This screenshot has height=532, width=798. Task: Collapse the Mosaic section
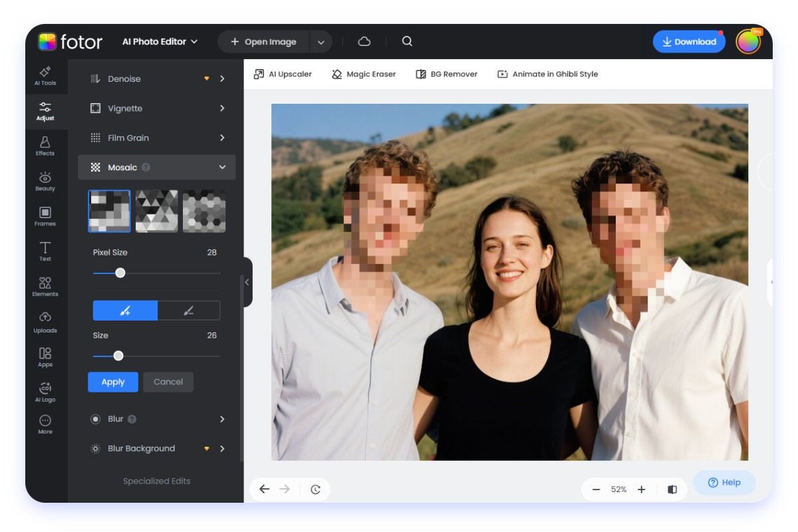(x=222, y=168)
